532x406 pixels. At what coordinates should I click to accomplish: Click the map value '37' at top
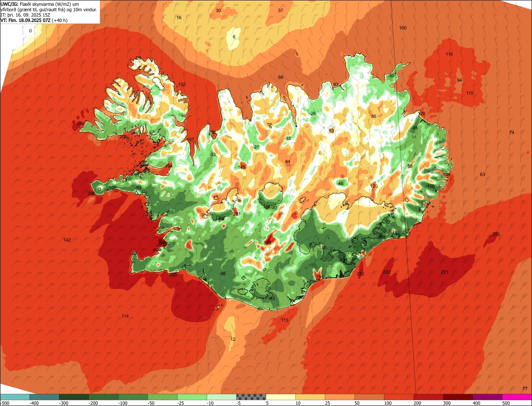[x=281, y=10]
